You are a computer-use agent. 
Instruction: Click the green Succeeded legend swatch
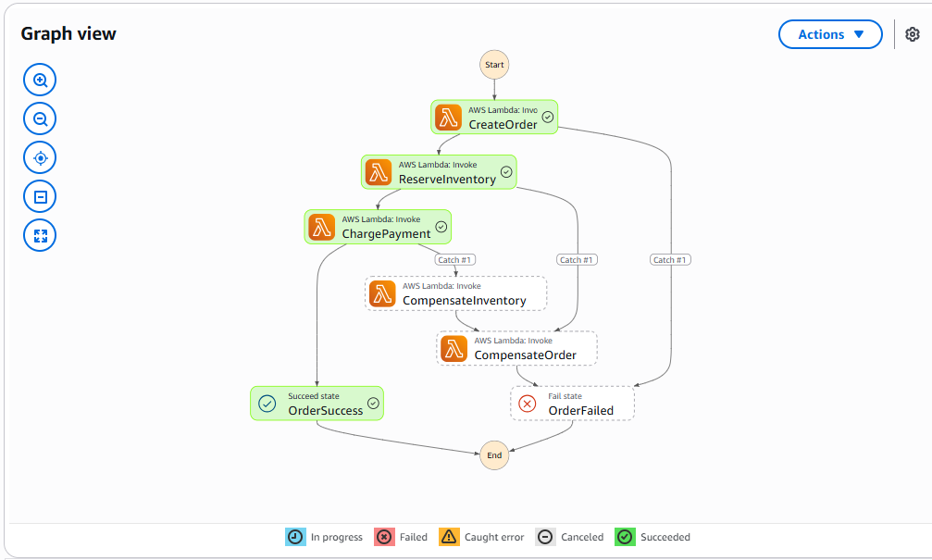click(x=626, y=537)
